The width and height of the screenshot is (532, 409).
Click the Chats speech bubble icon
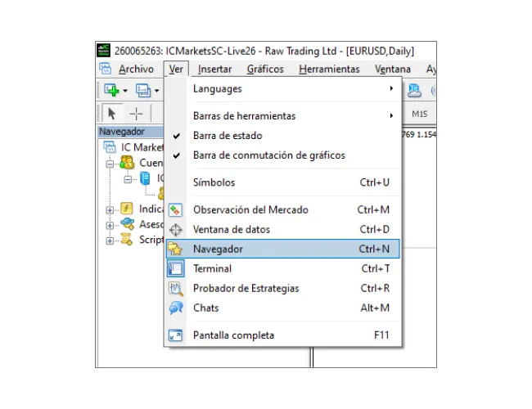(176, 308)
